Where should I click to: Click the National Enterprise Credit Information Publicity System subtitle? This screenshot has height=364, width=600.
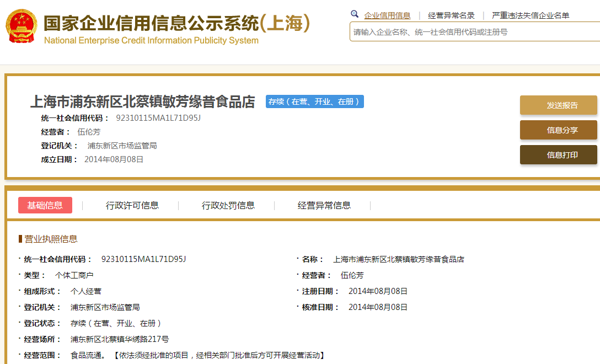151,41
